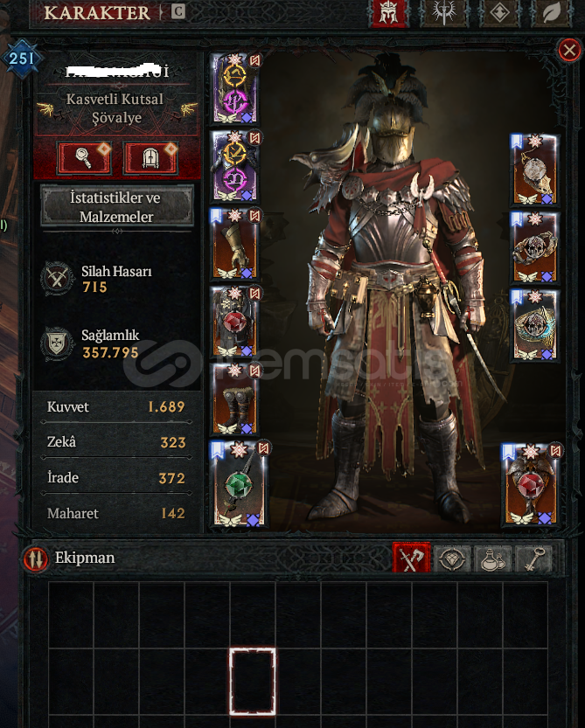Image resolution: width=585 pixels, height=728 pixels.
Task: Click the magnifying glass inspect button
Action: 84,158
